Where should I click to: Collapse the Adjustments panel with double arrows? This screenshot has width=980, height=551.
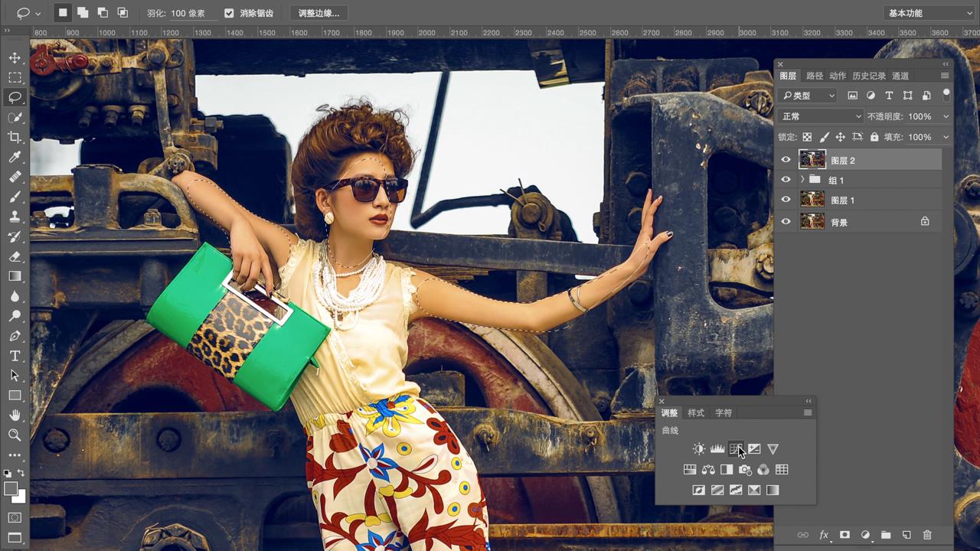[x=808, y=401]
